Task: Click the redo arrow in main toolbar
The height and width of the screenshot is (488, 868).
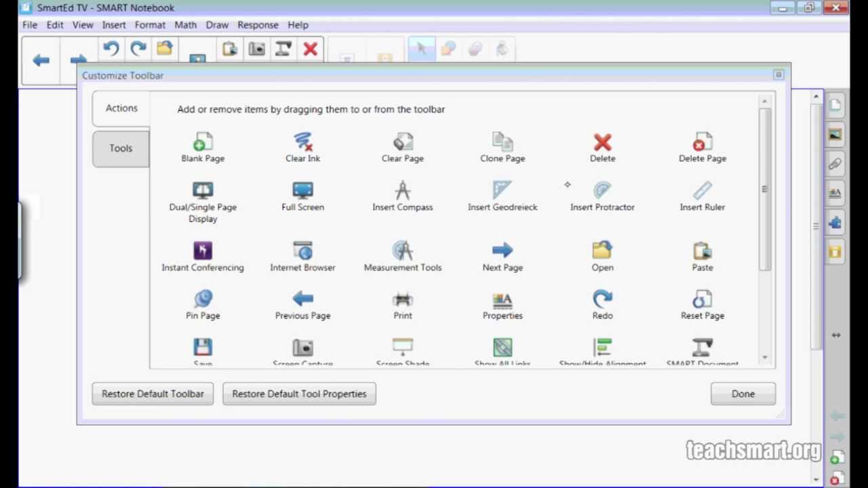Action: coord(138,48)
